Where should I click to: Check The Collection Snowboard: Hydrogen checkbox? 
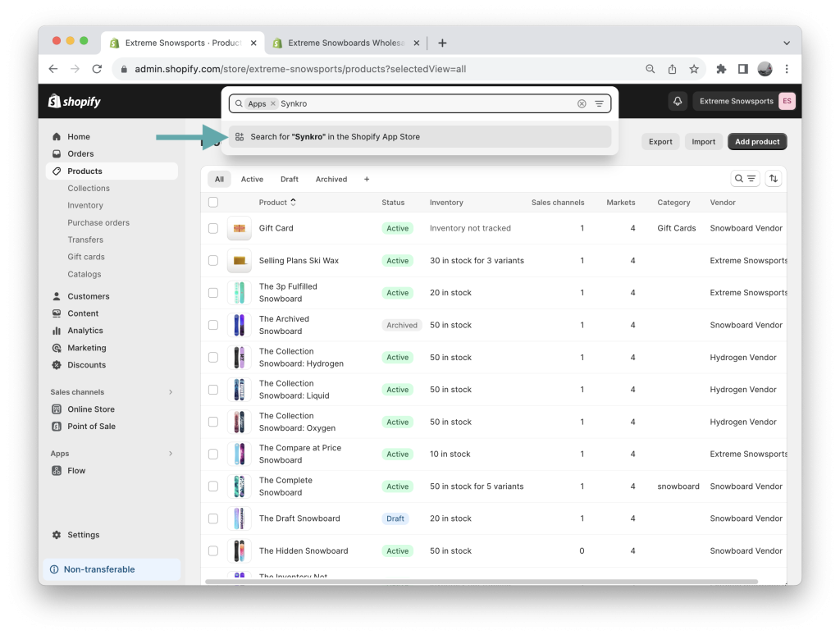(213, 358)
